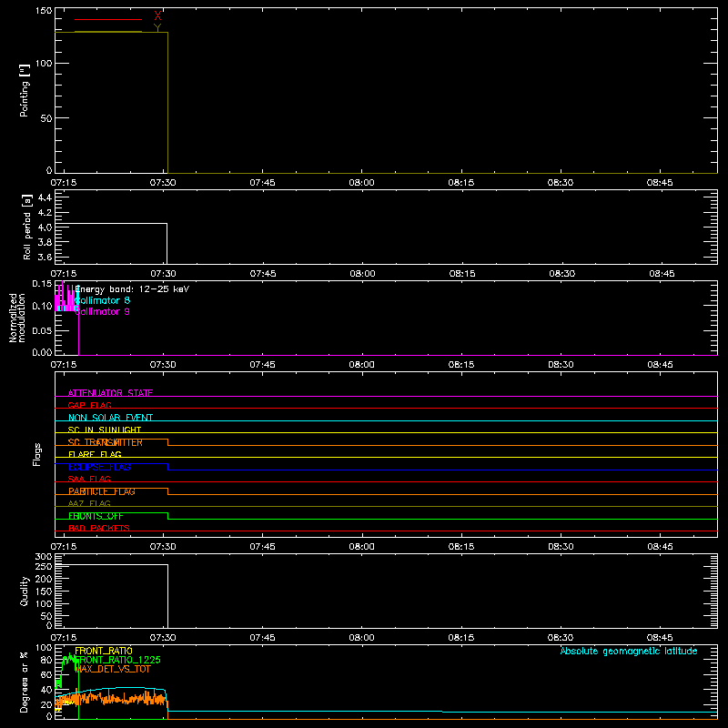This screenshot has height=728, width=728.
Task: Click the AAZ_FLAG label
Action: tap(89, 504)
